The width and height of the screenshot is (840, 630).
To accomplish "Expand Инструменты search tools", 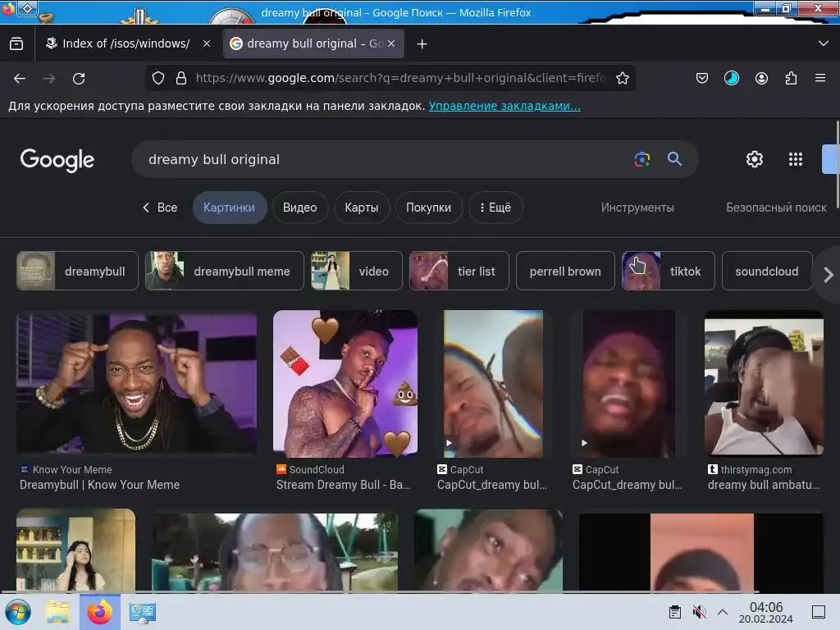I will (x=637, y=208).
